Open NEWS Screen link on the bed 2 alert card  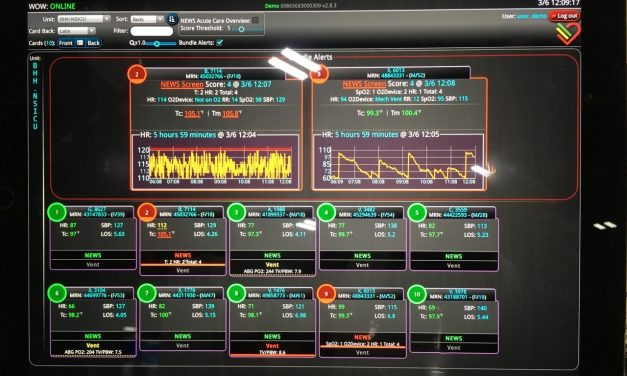pos(182,84)
